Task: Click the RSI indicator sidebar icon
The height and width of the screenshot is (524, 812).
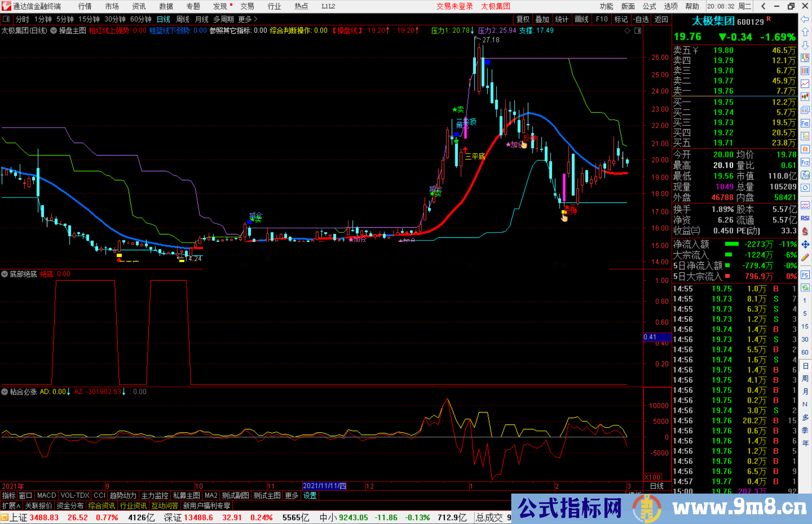Action: 805,218
